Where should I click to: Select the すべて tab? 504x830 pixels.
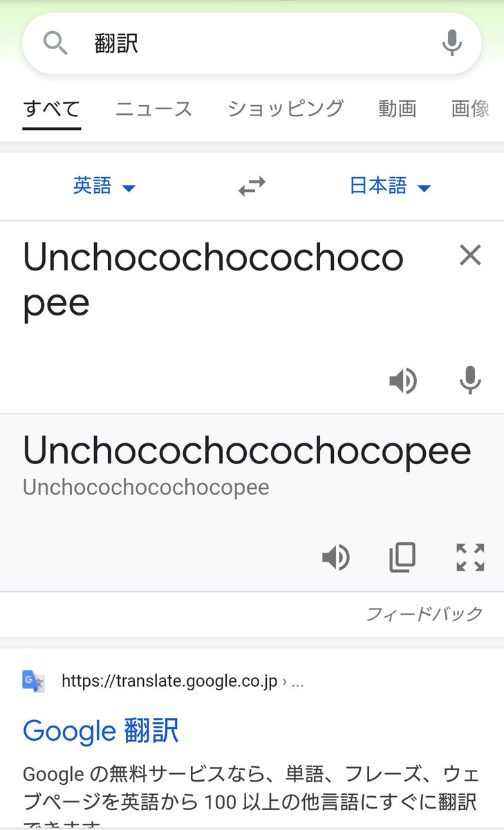[x=52, y=109]
